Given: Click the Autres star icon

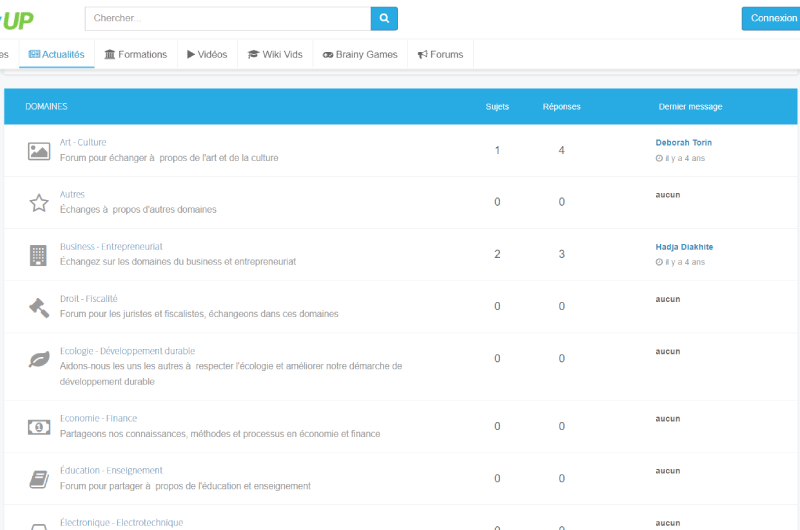Looking at the screenshot, I should pos(39,203).
